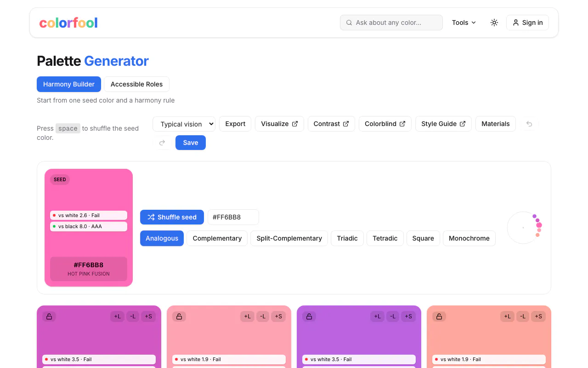This screenshot has width=588, height=368.
Task: Toggle lock on first magenta swatch card
Action: (49, 316)
